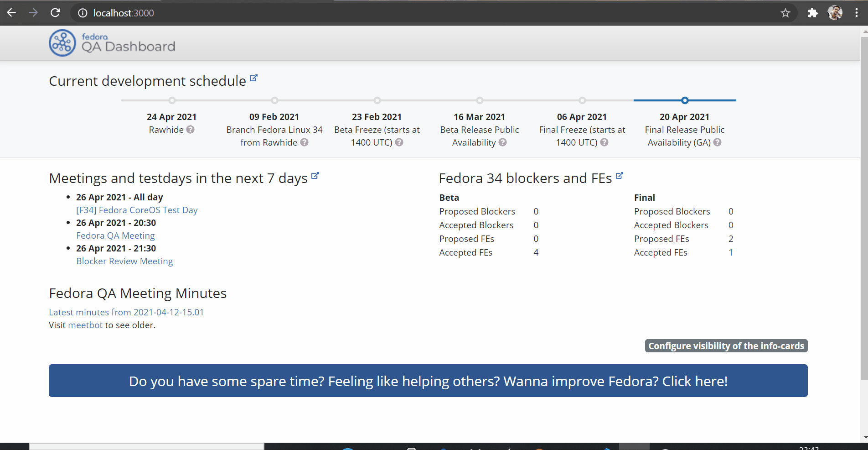
Task: Follow the meetbot link
Action: 85,325
